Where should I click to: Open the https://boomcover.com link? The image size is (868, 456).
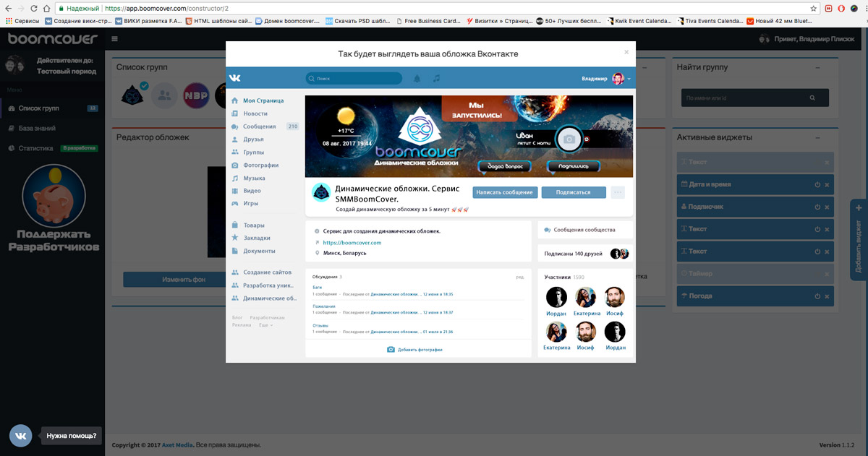point(352,243)
